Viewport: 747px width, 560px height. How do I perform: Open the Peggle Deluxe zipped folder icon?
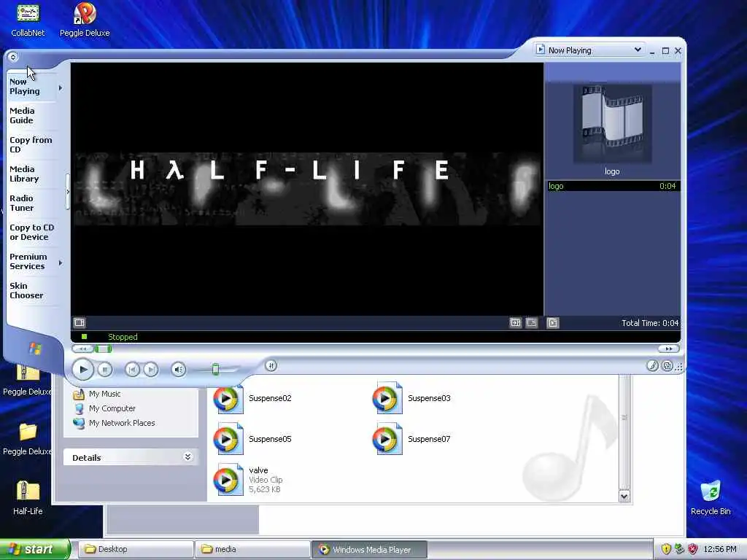pos(27,380)
